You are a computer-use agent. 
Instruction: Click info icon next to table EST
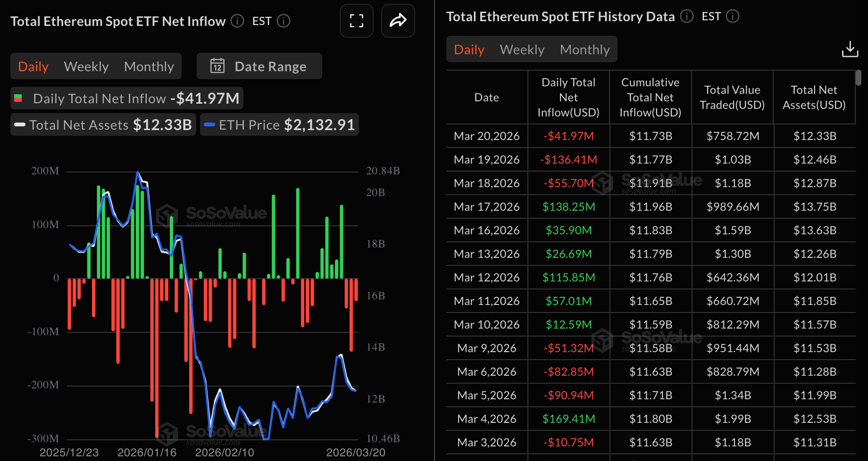(733, 16)
